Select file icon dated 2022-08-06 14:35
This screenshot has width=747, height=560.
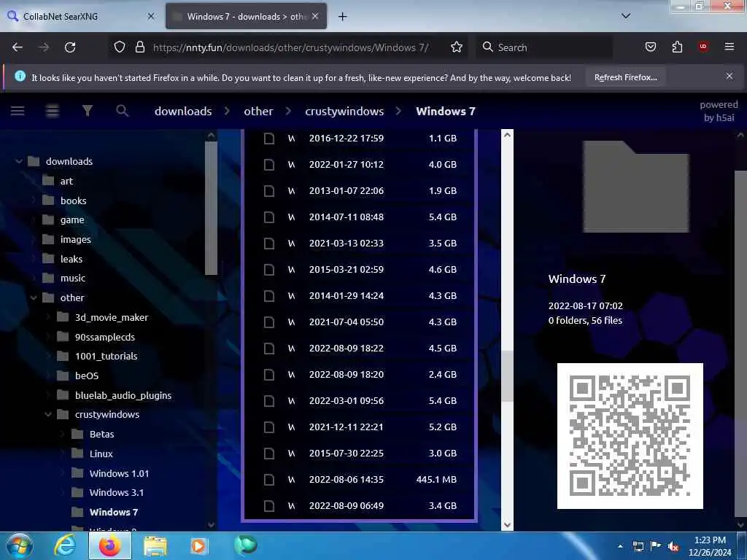tap(269, 480)
